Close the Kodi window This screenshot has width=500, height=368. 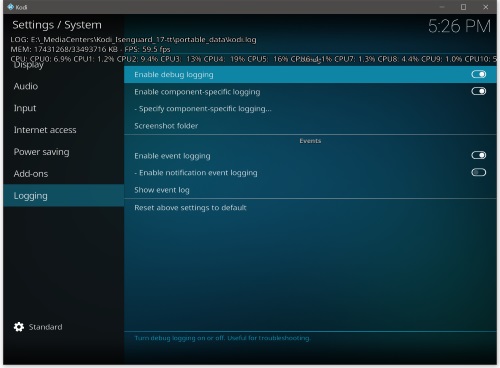[x=486, y=7]
